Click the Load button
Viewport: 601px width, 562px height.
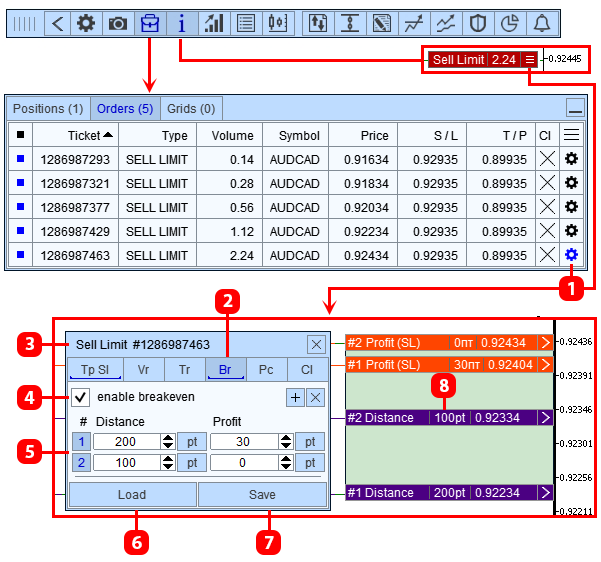tap(132, 495)
